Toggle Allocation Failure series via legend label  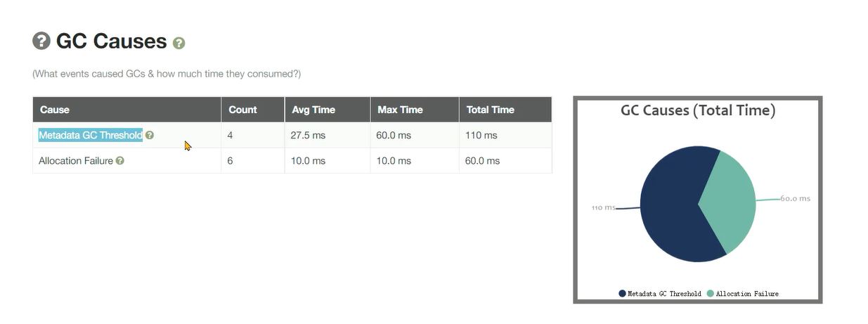click(x=747, y=293)
